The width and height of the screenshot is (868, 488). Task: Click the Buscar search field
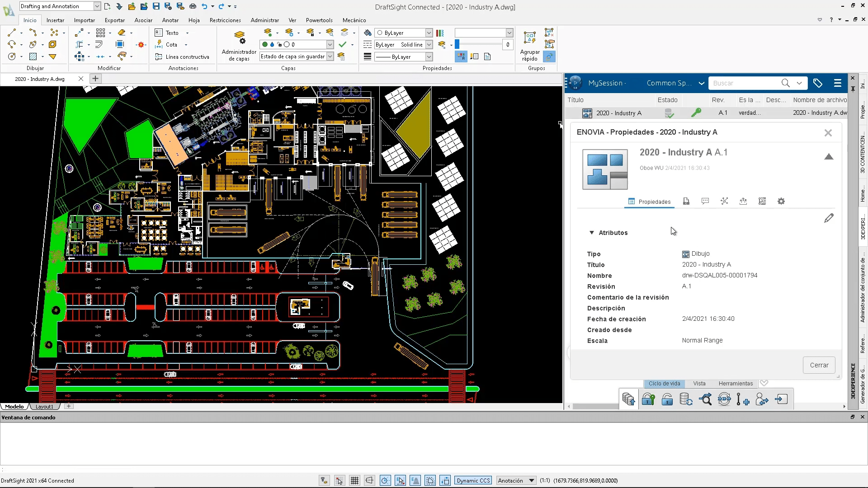click(x=744, y=83)
